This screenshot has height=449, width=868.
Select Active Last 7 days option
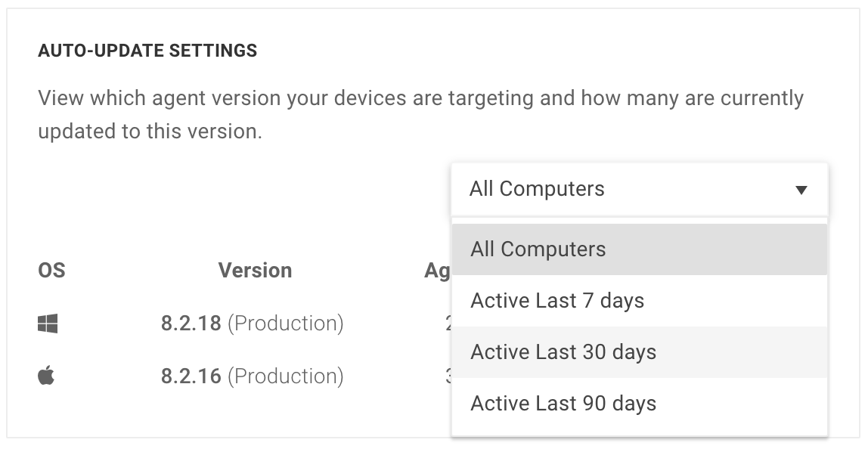click(x=557, y=300)
